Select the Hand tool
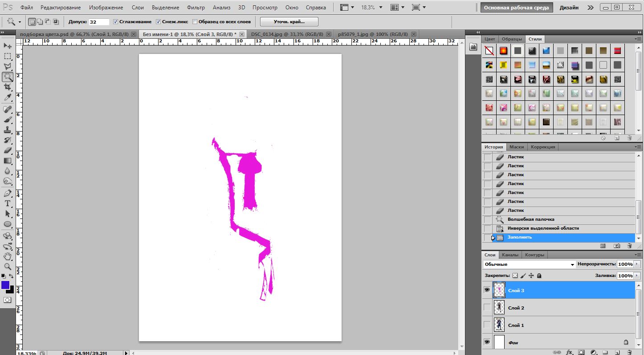The width and height of the screenshot is (644, 355). click(8, 256)
